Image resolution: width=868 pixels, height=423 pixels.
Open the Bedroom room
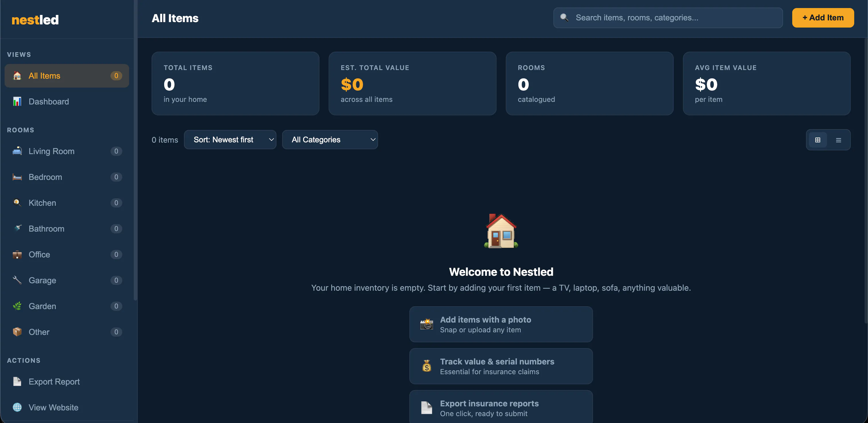(67, 177)
